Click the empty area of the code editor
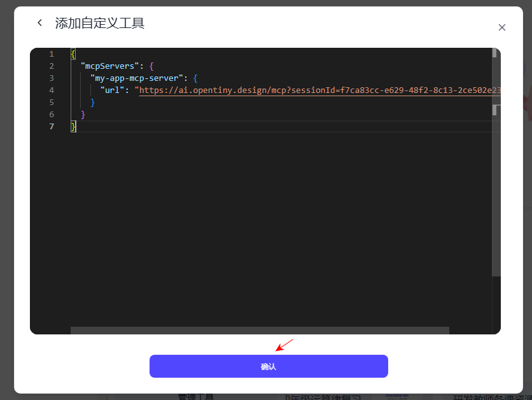 coord(267,229)
